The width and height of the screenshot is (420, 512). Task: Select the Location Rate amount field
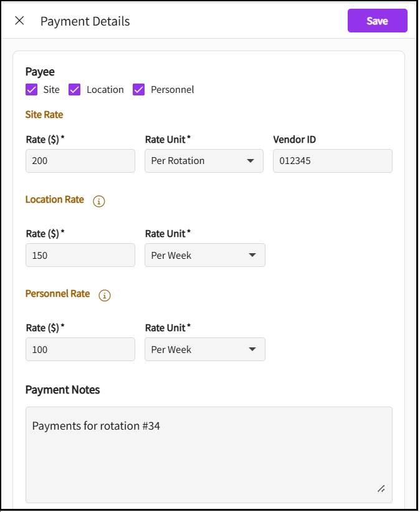[x=80, y=255]
